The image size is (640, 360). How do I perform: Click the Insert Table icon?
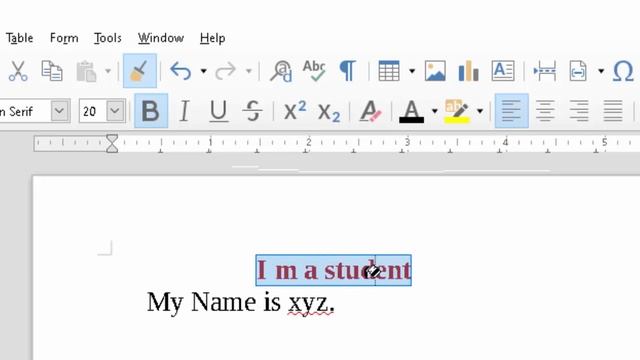click(x=389, y=71)
